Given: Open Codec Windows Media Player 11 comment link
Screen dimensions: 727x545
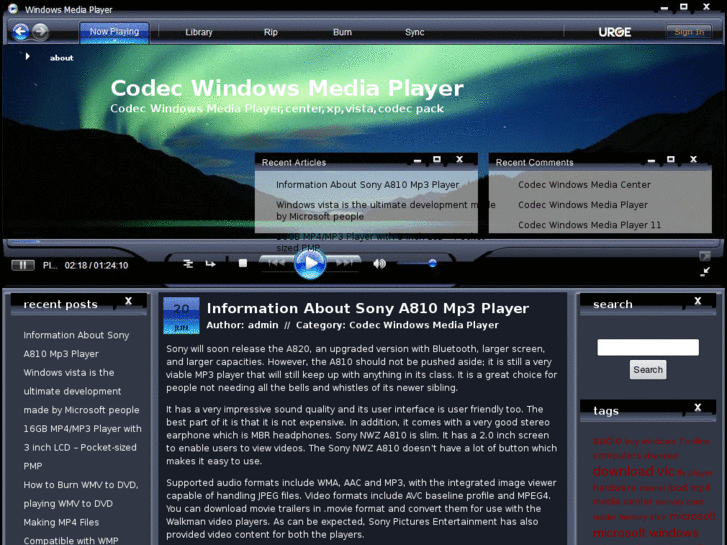Looking at the screenshot, I should click(x=589, y=225).
